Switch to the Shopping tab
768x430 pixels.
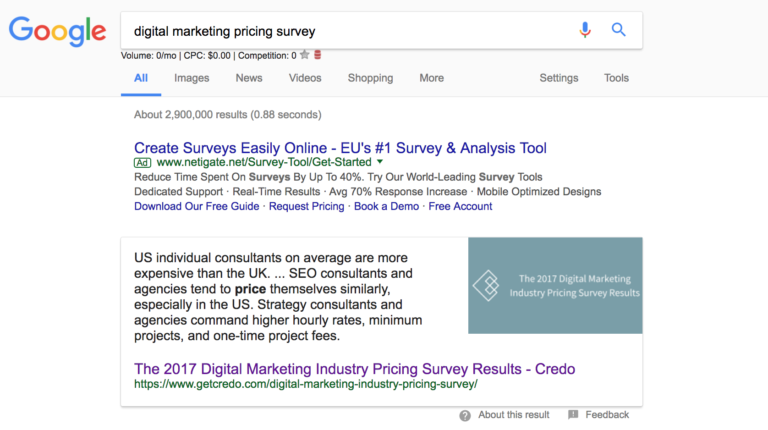coord(370,78)
